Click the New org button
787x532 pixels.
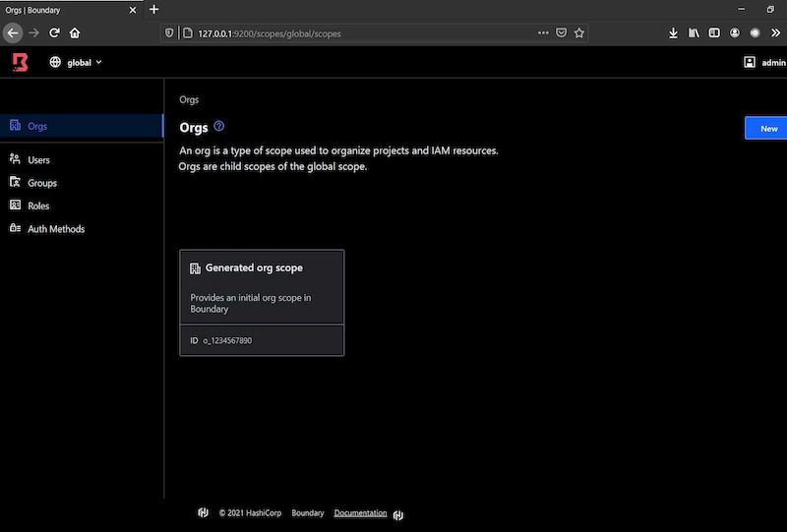766,129
